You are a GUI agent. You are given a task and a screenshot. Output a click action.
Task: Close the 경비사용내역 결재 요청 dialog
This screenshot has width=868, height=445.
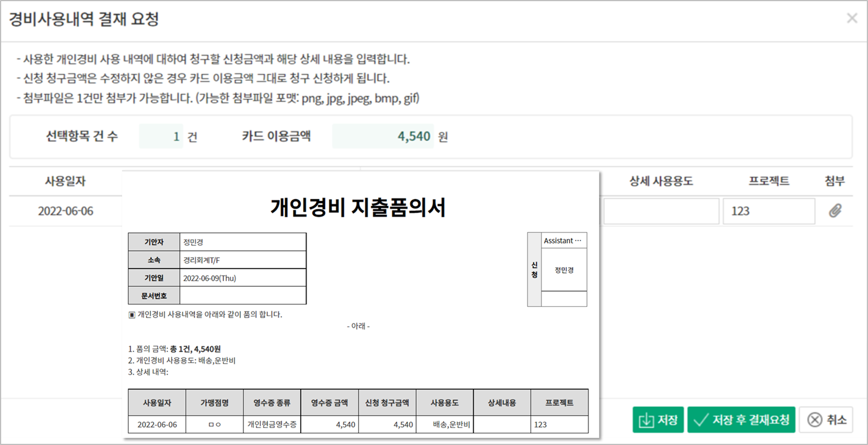(852, 18)
